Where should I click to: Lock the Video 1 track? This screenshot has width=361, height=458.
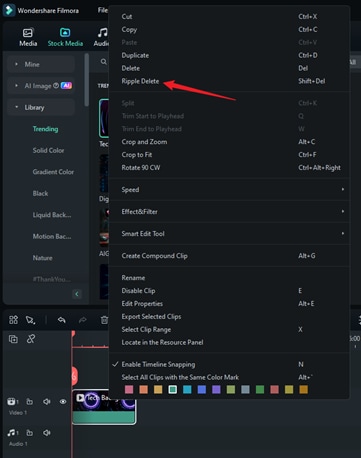point(30,402)
